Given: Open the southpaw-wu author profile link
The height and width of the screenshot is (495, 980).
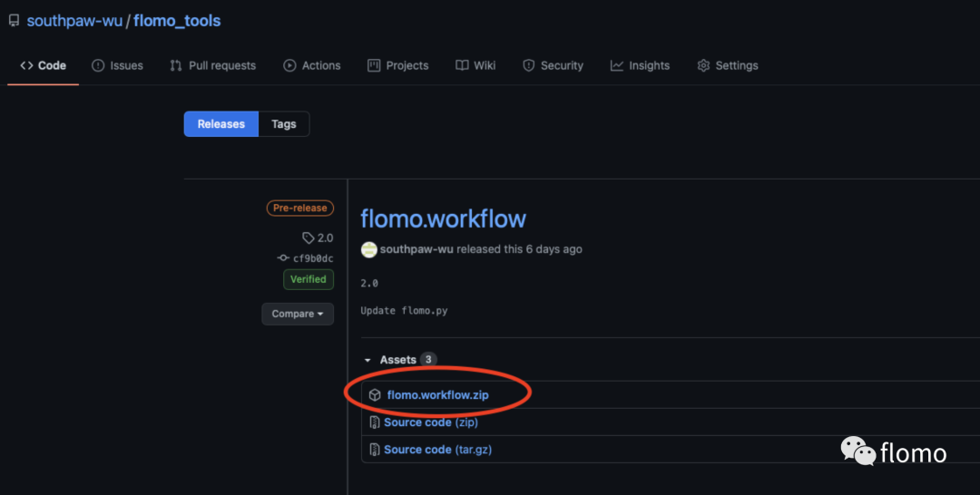Looking at the screenshot, I should [416, 249].
